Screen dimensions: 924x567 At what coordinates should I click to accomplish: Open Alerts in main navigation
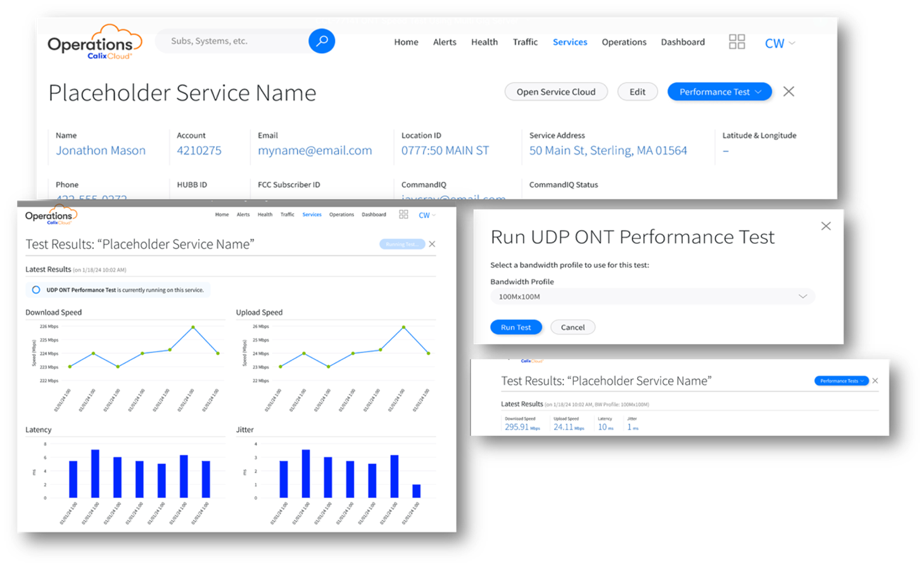pos(445,42)
